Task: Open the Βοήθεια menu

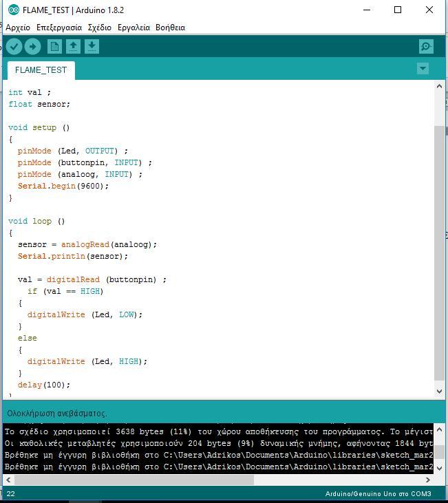Action: click(x=171, y=28)
